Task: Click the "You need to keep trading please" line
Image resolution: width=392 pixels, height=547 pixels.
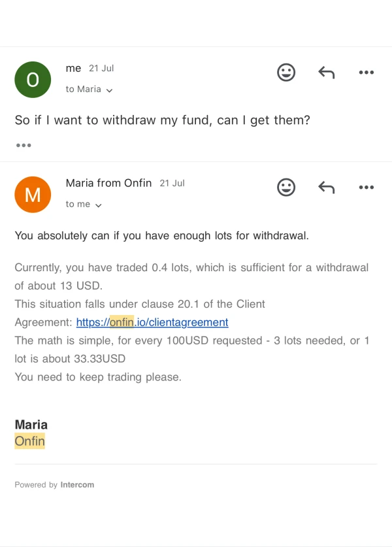Action: pyautogui.click(x=98, y=377)
